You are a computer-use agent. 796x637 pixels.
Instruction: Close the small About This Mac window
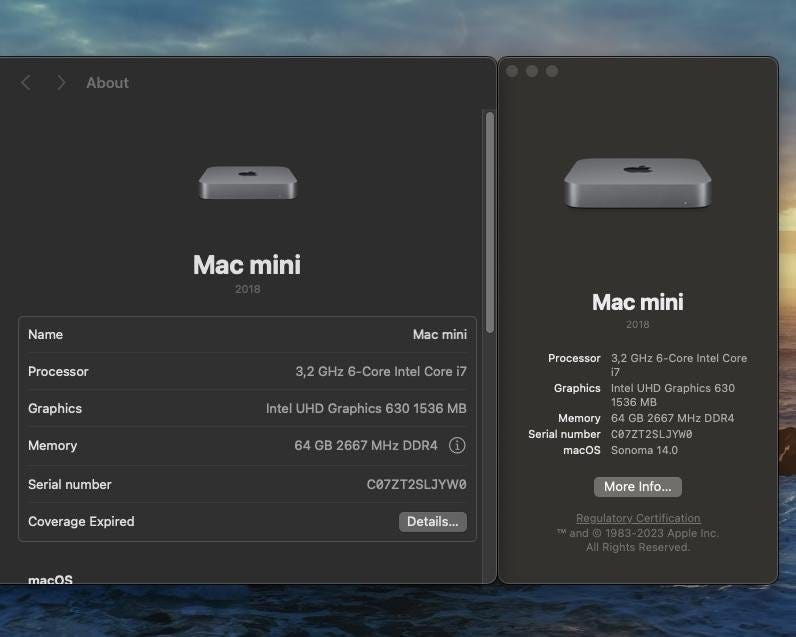point(512,71)
